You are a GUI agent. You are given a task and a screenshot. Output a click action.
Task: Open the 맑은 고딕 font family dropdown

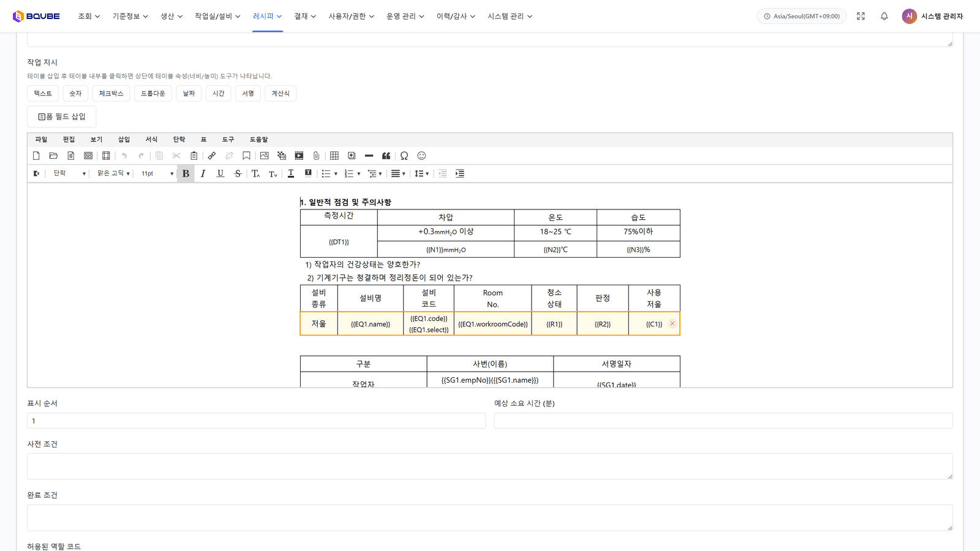pos(113,174)
